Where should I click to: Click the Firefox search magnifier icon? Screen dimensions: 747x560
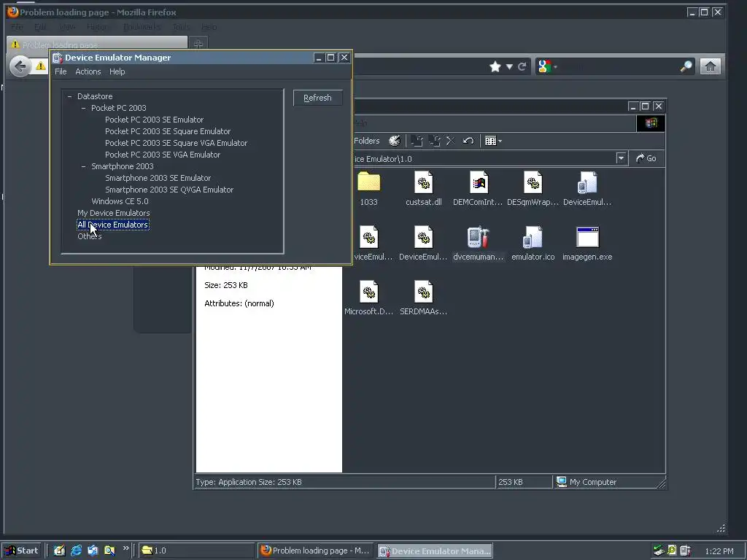click(x=686, y=66)
